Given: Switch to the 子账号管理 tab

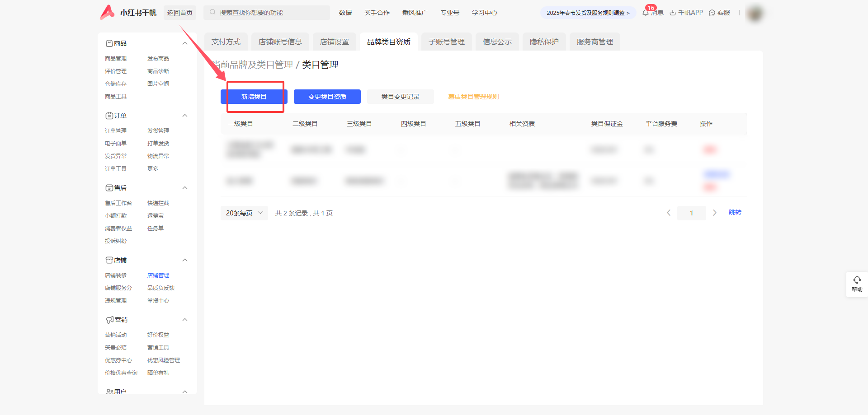Looking at the screenshot, I should (x=447, y=42).
